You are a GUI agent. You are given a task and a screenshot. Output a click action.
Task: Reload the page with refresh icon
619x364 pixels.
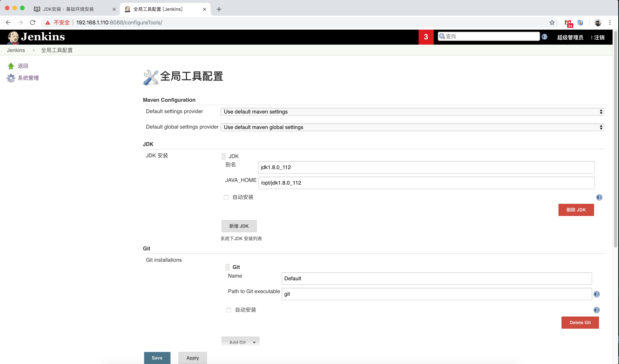[32, 23]
